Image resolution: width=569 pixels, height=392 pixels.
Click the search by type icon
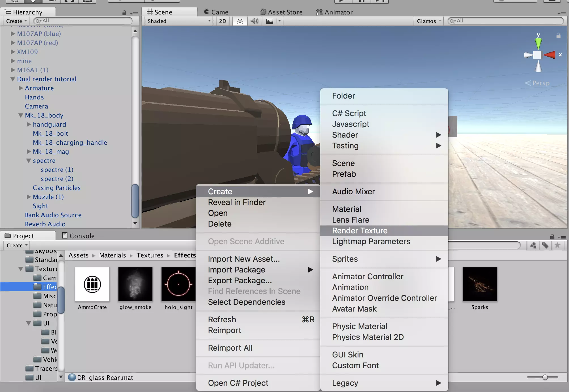533,245
